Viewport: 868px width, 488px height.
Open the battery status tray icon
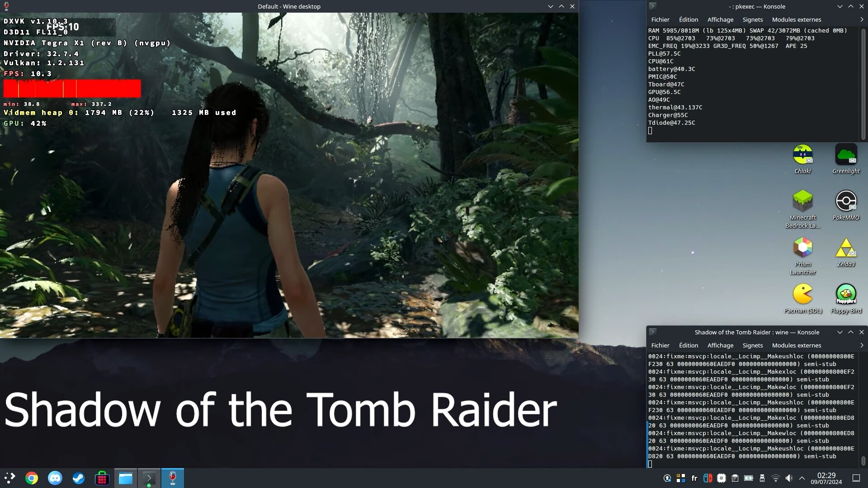[749, 478]
